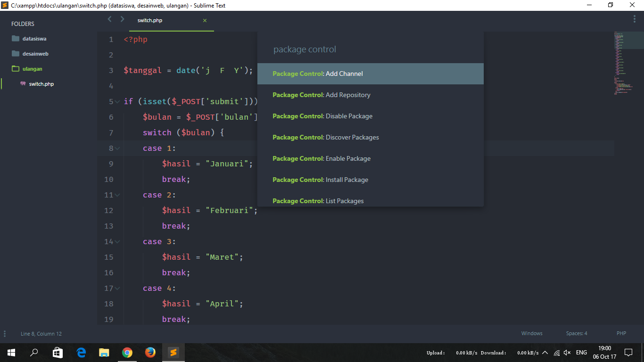The width and height of the screenshot is (644, 362).
Task: Switch to the switch.php tab
Action: [172, 21]
